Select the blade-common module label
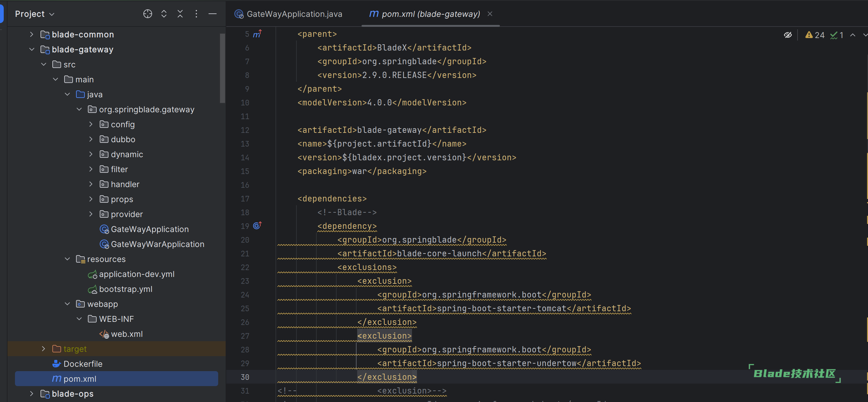 pyautogui.click(x=83, y=34)
